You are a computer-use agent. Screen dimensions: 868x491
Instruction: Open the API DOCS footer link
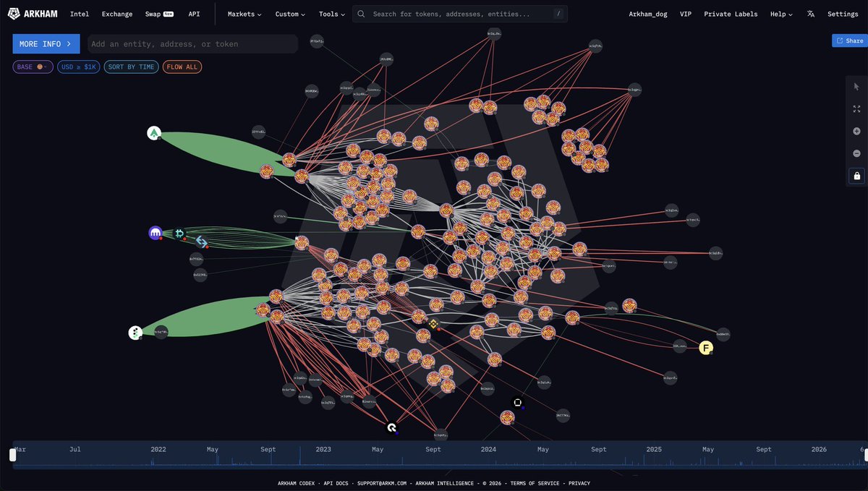(x=337, y=483)
